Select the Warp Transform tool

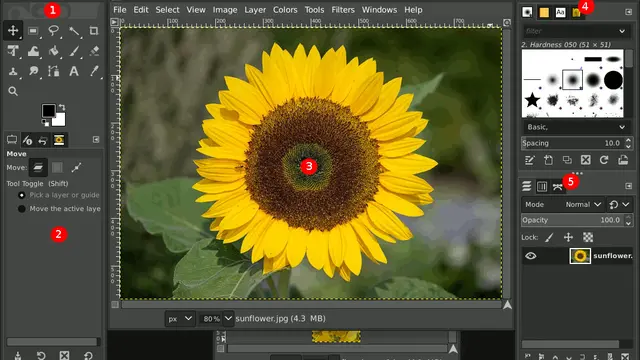tap(33, 51)
